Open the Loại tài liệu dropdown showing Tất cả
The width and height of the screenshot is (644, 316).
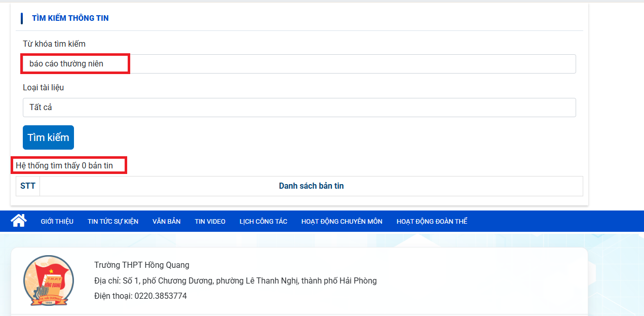tap(299, 108)
